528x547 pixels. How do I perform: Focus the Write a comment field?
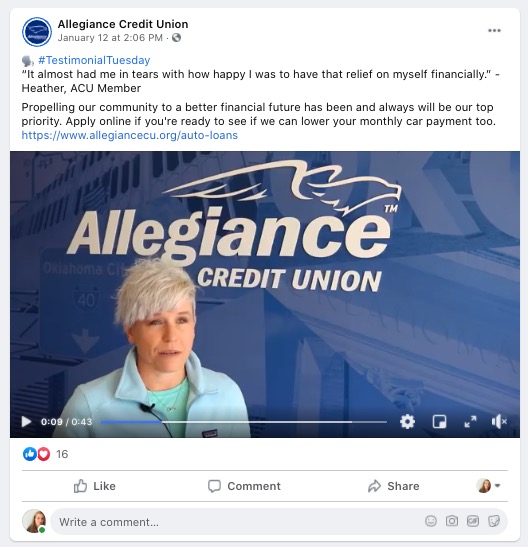[x=239, y=522]
